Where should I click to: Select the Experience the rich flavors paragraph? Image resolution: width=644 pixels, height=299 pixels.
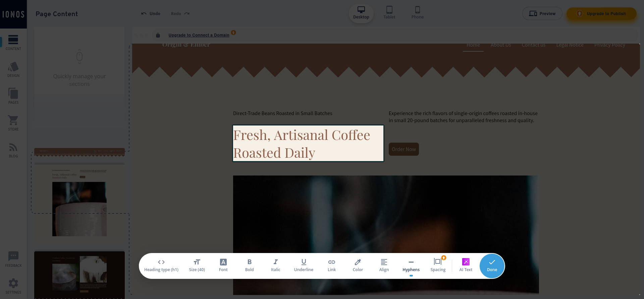463,117
